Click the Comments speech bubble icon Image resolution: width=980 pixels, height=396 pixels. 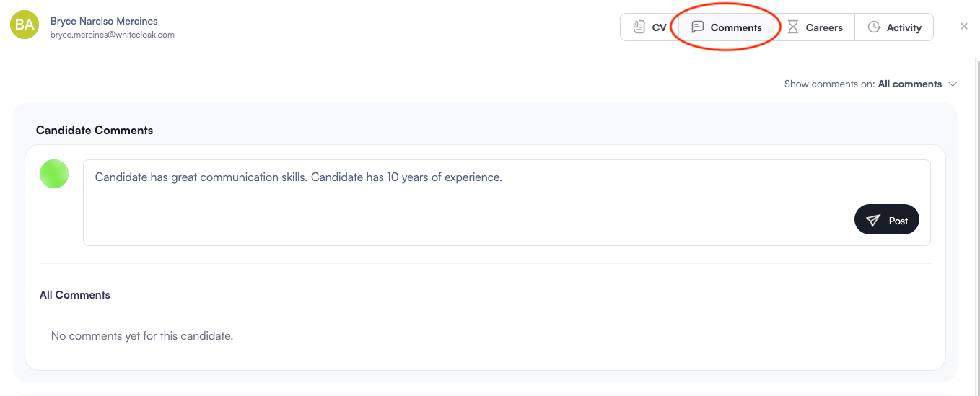697,27
